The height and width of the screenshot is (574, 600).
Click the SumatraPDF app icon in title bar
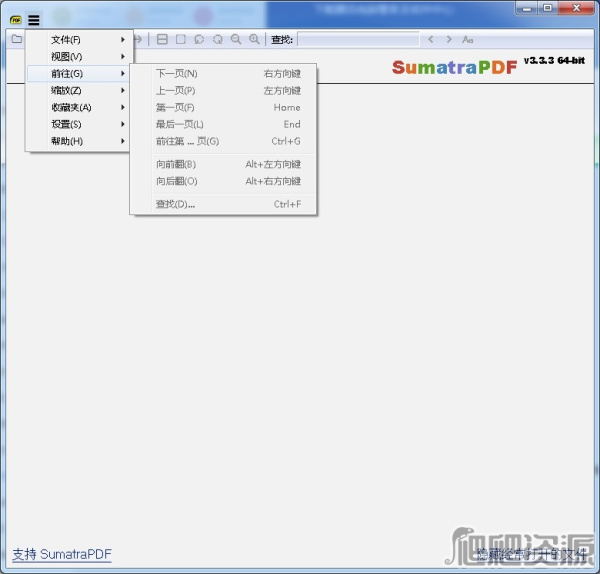(15, 19)
